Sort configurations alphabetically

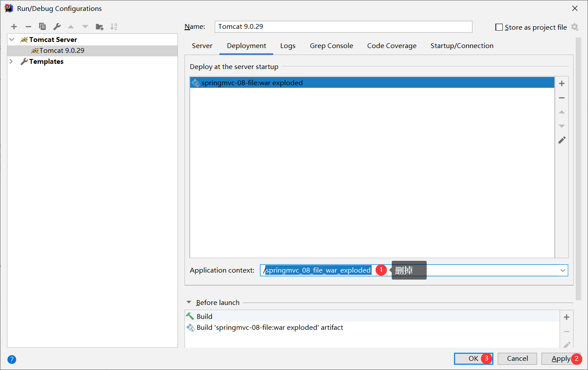click(114, 27)
